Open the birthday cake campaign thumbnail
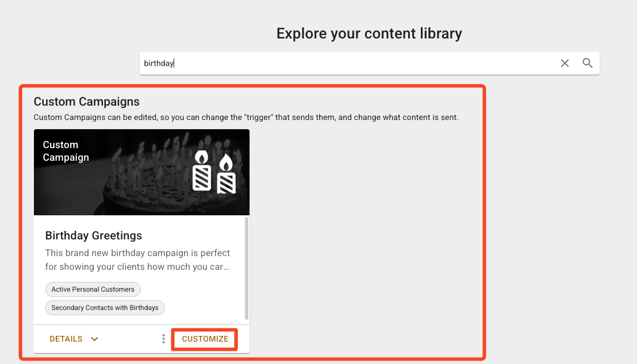 point(142,172)
